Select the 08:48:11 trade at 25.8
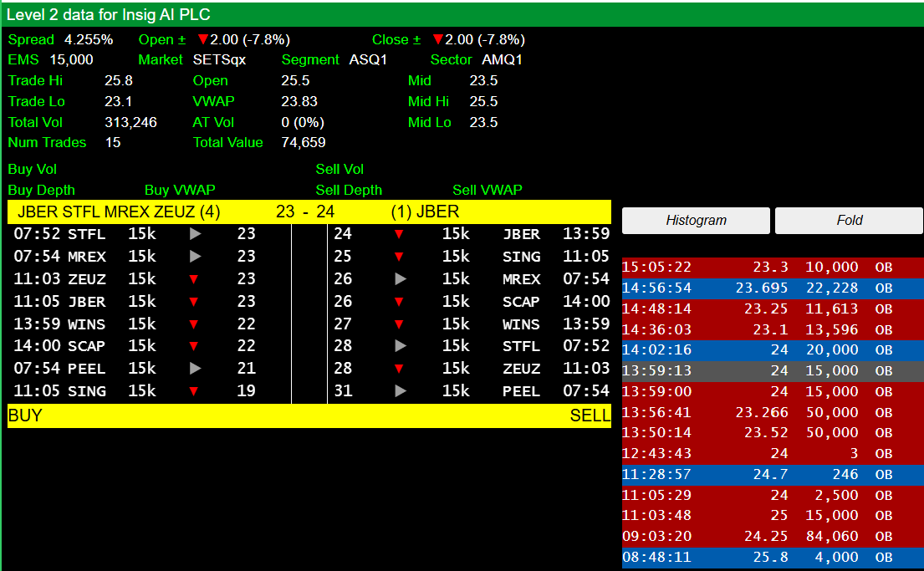The width and height of the screenshot is (924, 571). tap(773, 557)
